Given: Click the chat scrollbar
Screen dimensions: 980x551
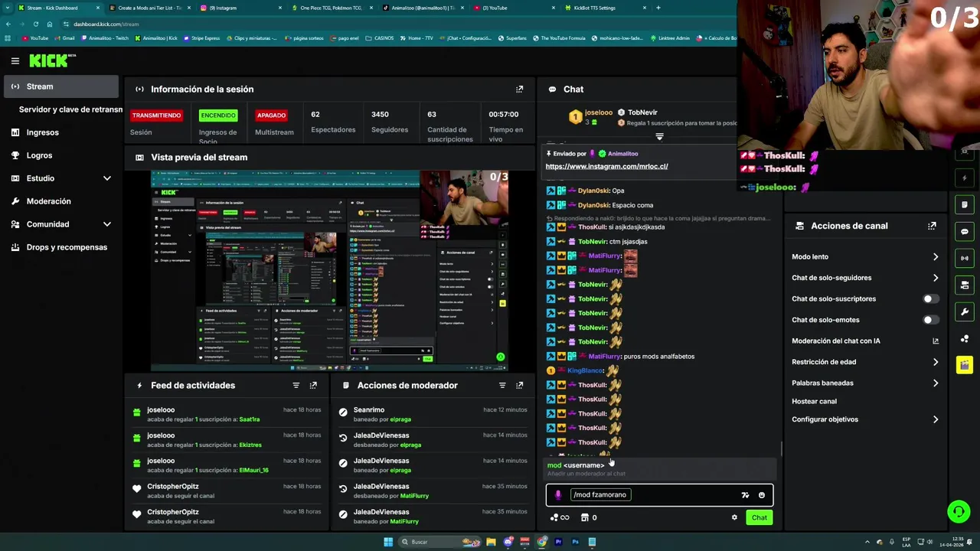Looking at the screenshot, I should tap(780, 449).
